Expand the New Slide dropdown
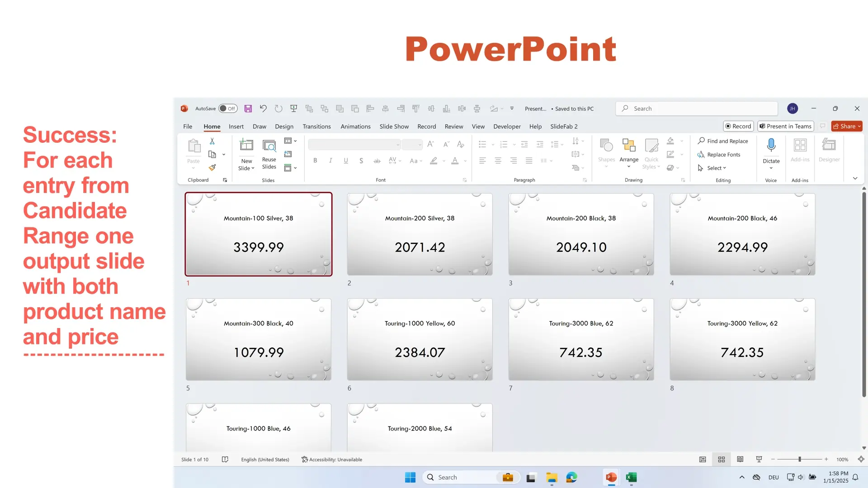Screen dimensions: 868x488 tap(246, 165)
